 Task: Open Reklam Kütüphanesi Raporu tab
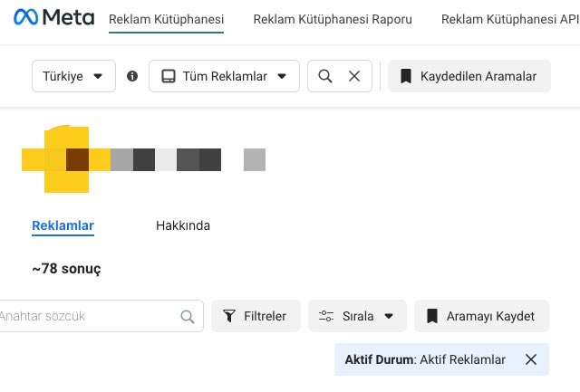pos(333,19)
